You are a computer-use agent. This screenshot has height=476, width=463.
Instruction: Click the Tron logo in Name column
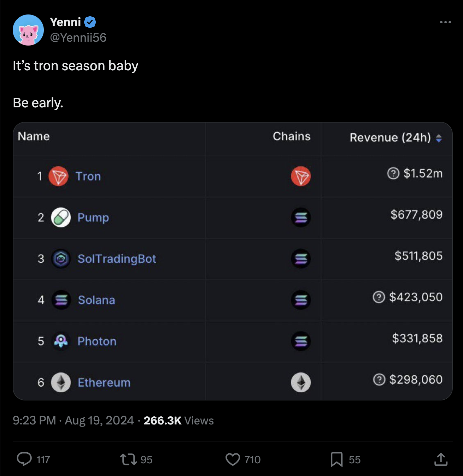(x=58, y=176)
